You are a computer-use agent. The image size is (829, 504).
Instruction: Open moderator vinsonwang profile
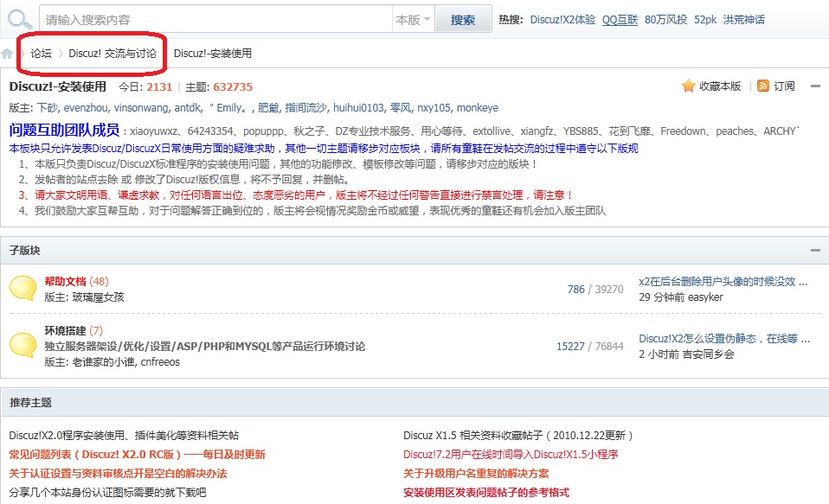point(141,108)
